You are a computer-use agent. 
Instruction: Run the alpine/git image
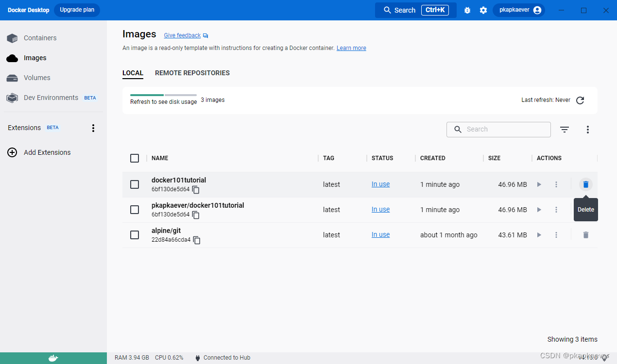coord(539,235)
